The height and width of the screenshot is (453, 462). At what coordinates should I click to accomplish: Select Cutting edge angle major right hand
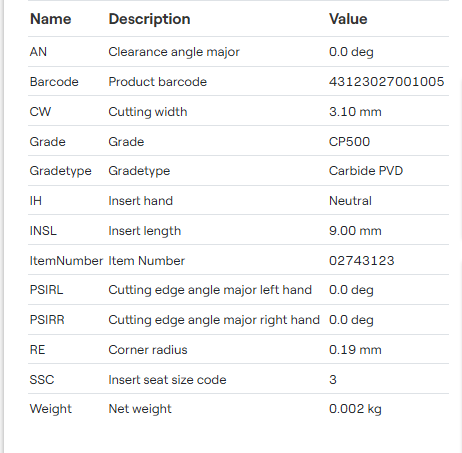click(x=214, y=320)
